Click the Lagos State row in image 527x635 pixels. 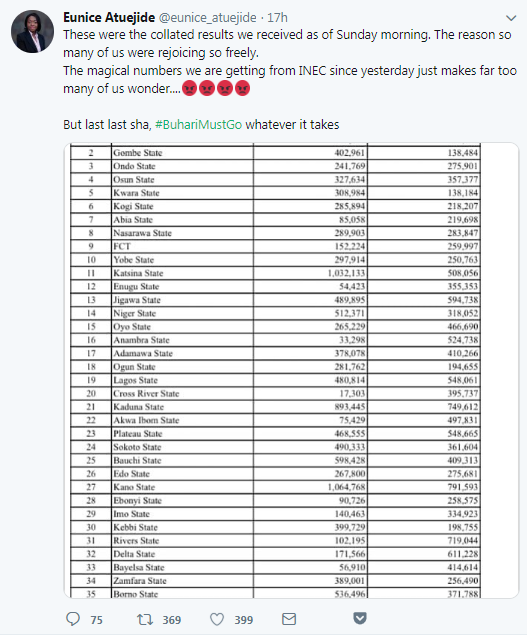tap(275, 380)
